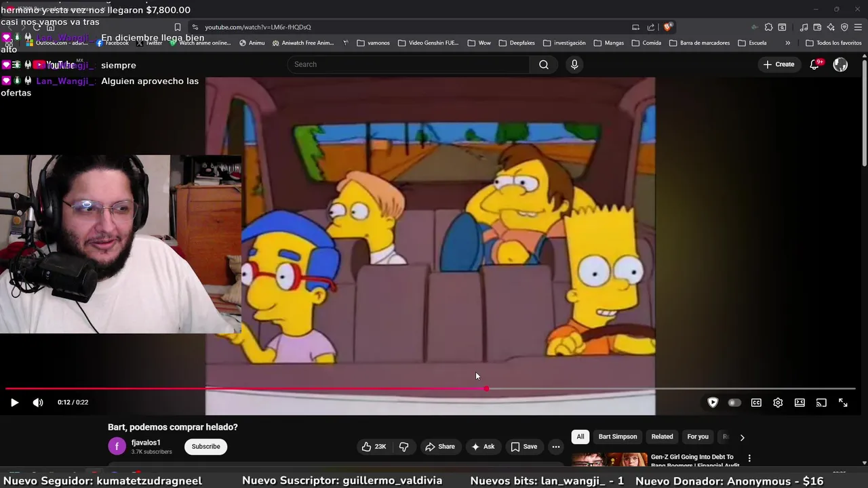Click the red progress bar scrubber
Image resolution: width=868 pixels, height=488 pixels.
tap(486, 388)
